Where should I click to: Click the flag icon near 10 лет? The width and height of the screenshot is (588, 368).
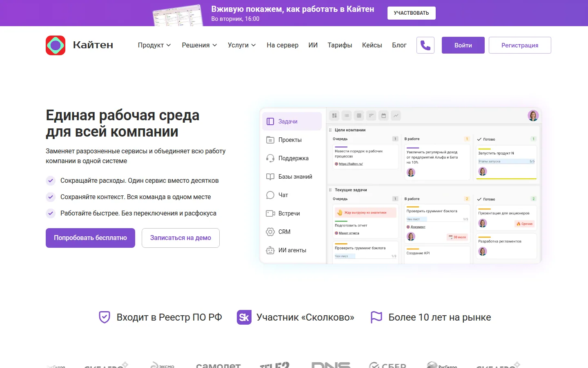click(x=376, y=317)
